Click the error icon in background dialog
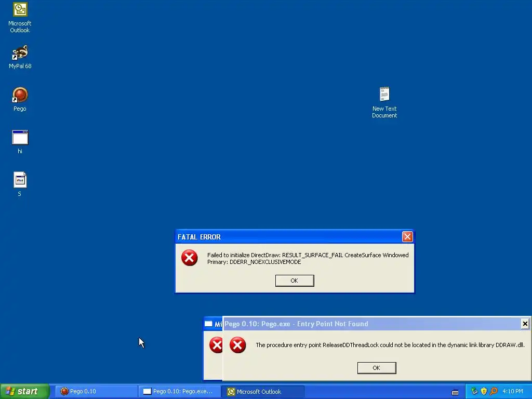This screenshot has width=532, height=399. tap(216, 345)
